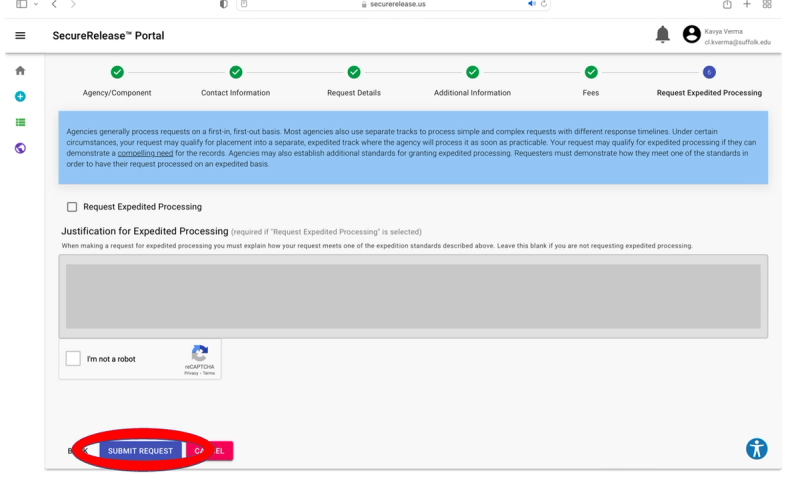Click the SecureRelease Portal title
Screen dimensions: 800x477
tap(108, 36)
